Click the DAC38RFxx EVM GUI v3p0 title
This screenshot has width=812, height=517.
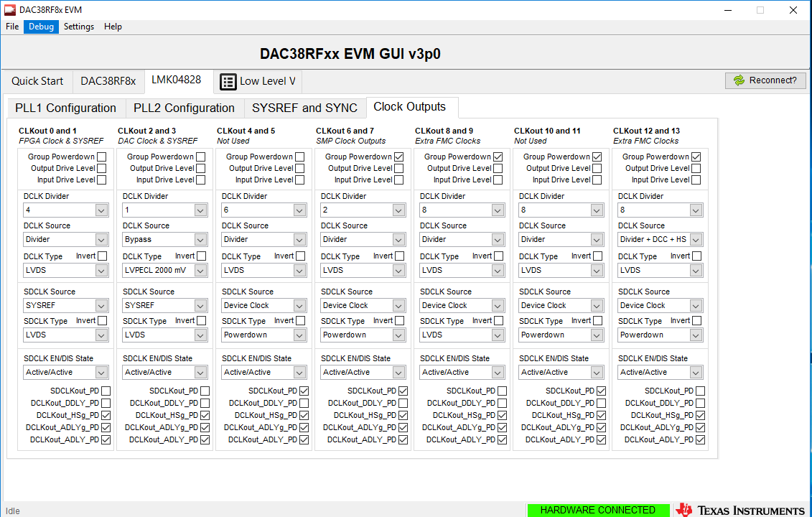click(350, 54)
